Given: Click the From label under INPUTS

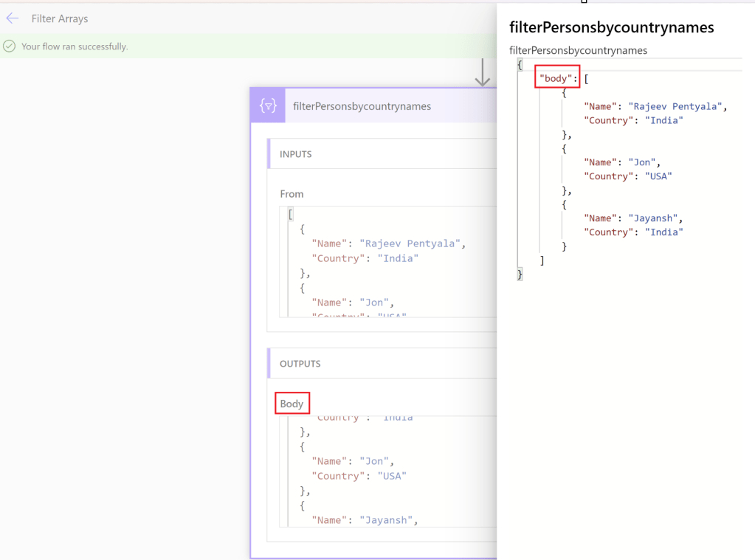Looking at the screenshot, I should click(292, 194).
